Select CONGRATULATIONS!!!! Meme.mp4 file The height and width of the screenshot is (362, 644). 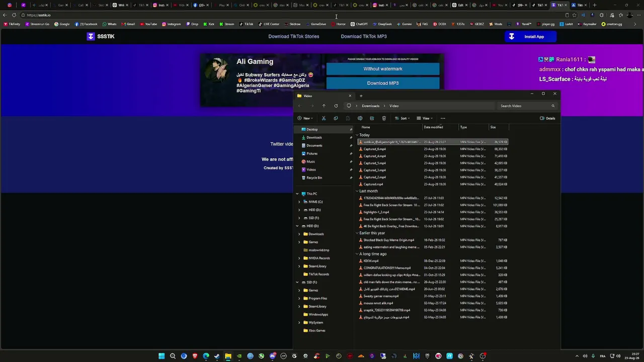[x=433, y=268]
